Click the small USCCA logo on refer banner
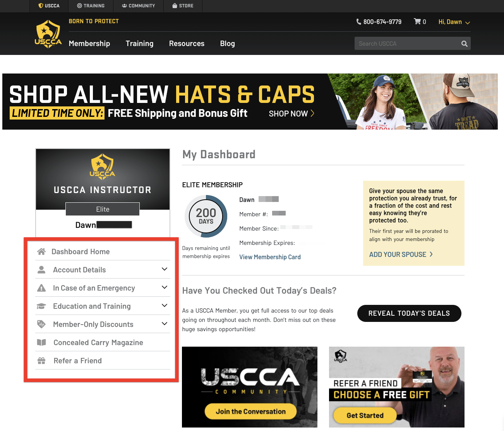Screen dimensions: 504x431 [x=341, y=356]
